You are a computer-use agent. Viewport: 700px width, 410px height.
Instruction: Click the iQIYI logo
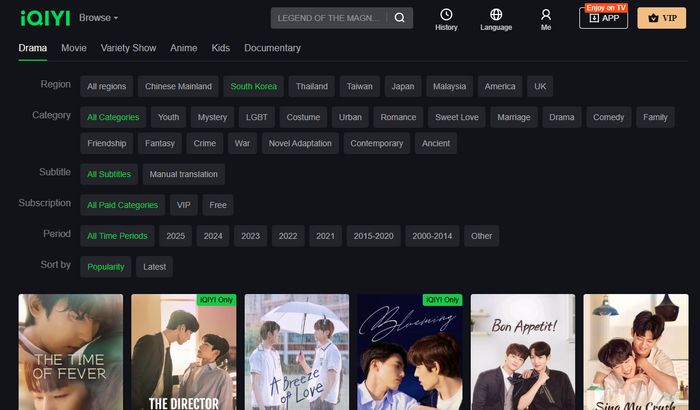[x=45, y=18]
